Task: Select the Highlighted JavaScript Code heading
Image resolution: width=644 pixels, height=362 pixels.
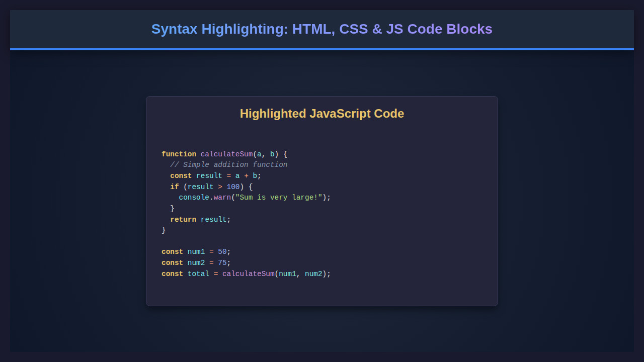Action: pos(322,114)
